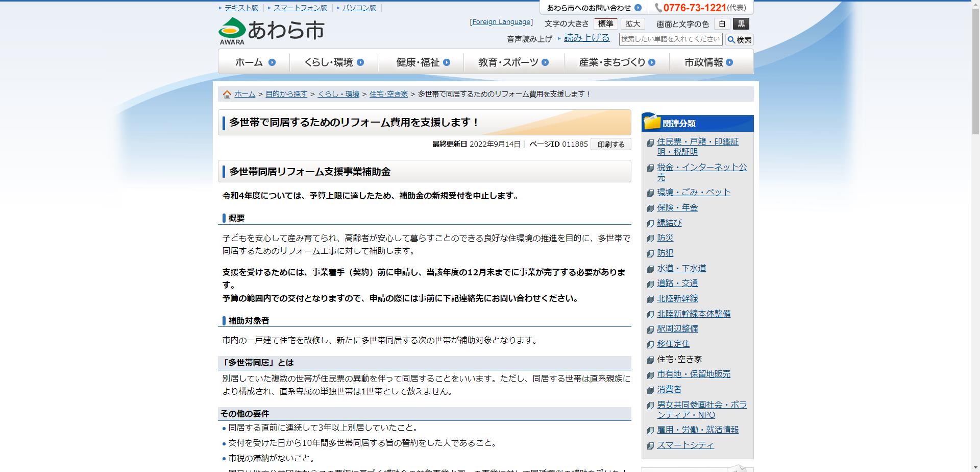
Task: Set text size to 拡大
Action: pyautogui.click(x=632, y=24)
